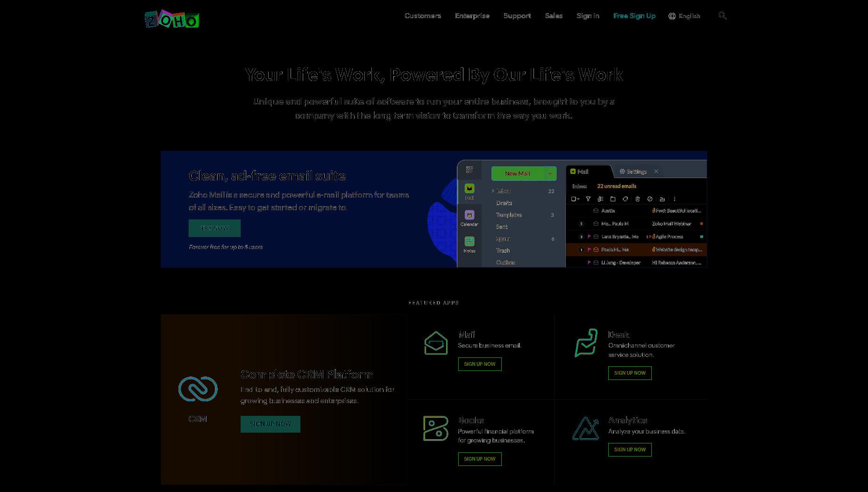Click SIGN UP NOW under Mail
This screenshot has width=868, height=492.
click(480, 364)
